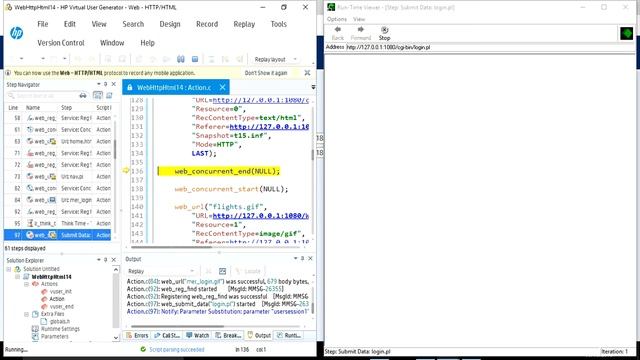The image size is (640, 360).
Task: Select the Name column header in Step Navigator
Action: pyautogui.click(x=33, y=108)
